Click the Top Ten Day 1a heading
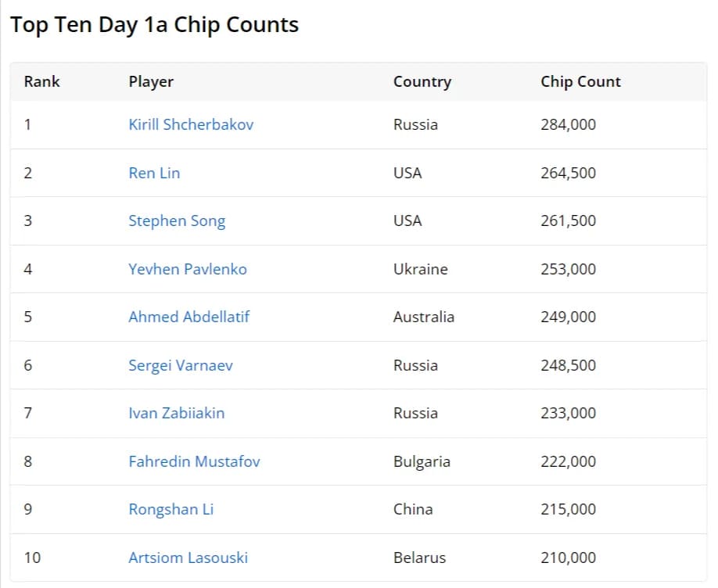The width and height of the screenshot is (718, 588). tap(154, 24)
